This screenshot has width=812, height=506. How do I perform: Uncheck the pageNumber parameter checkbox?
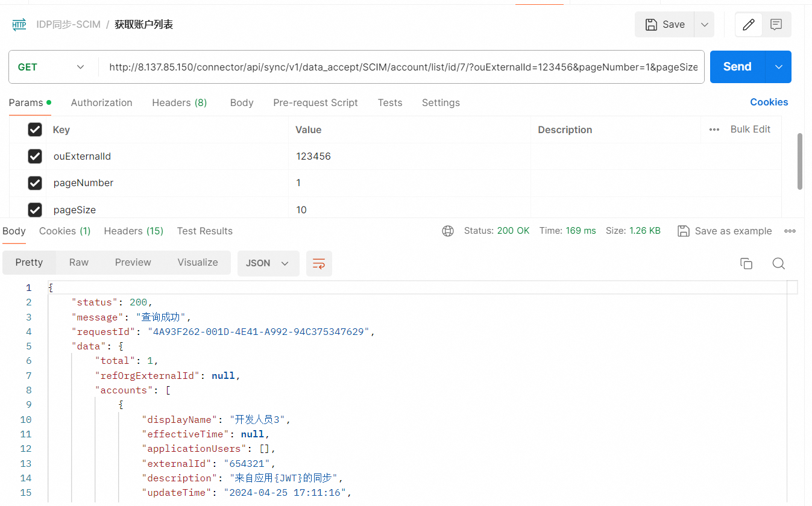(x=35, y=183)
